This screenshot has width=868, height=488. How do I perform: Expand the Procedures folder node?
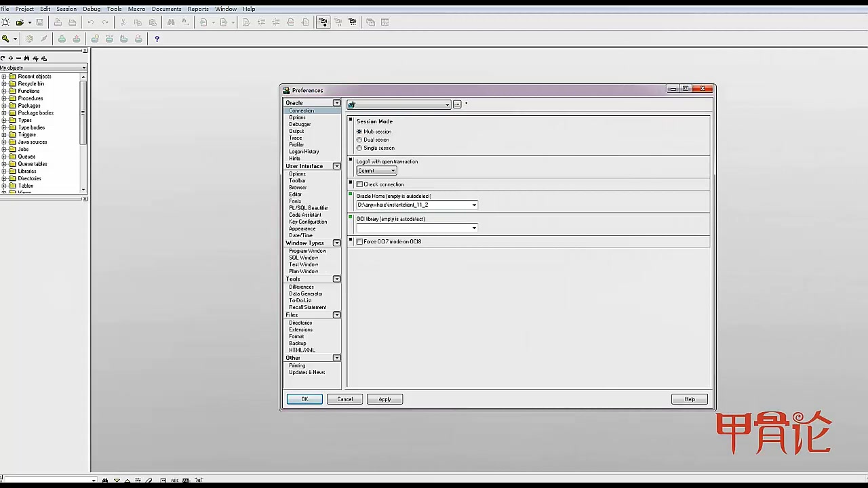(3, 98)
